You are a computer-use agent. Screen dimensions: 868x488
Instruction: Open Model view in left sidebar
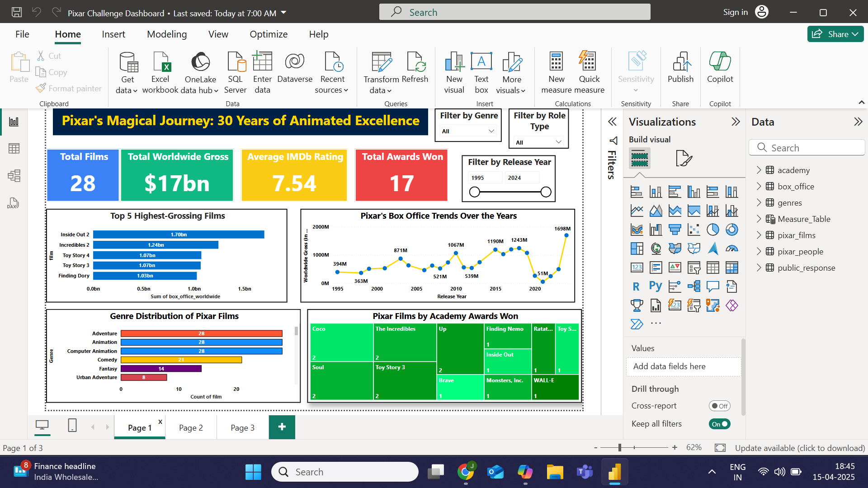point(14,176)
